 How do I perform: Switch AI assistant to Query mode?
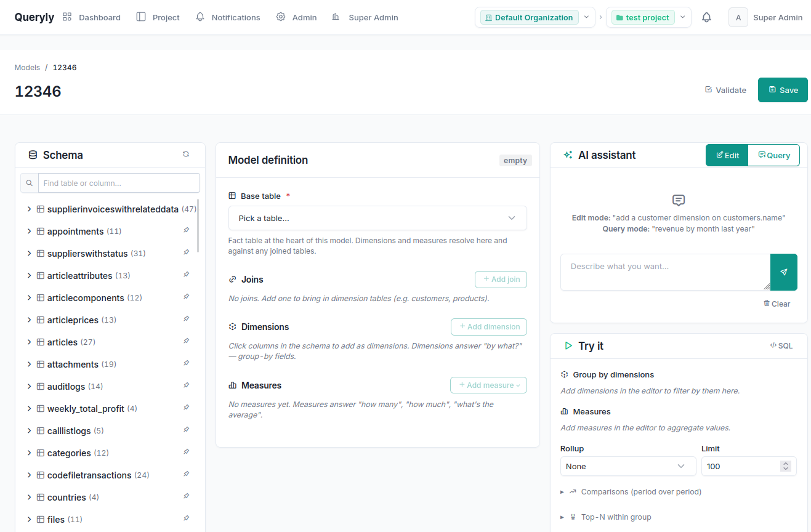click(773, 155)
